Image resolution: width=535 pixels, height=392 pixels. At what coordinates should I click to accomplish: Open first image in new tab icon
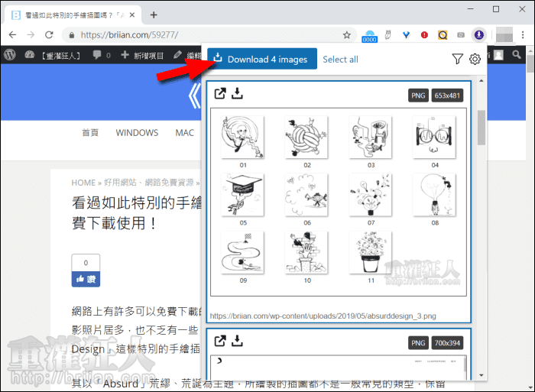(x=220, y=94)
